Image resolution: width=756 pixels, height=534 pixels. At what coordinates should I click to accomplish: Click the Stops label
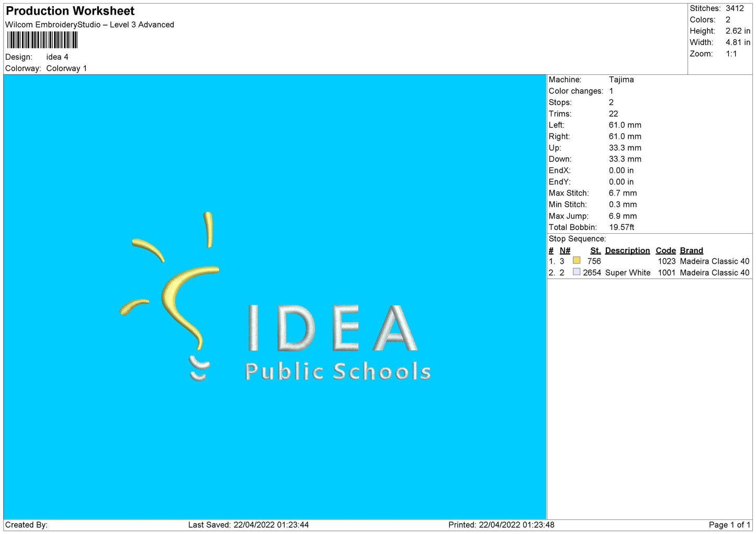point(560,103)
